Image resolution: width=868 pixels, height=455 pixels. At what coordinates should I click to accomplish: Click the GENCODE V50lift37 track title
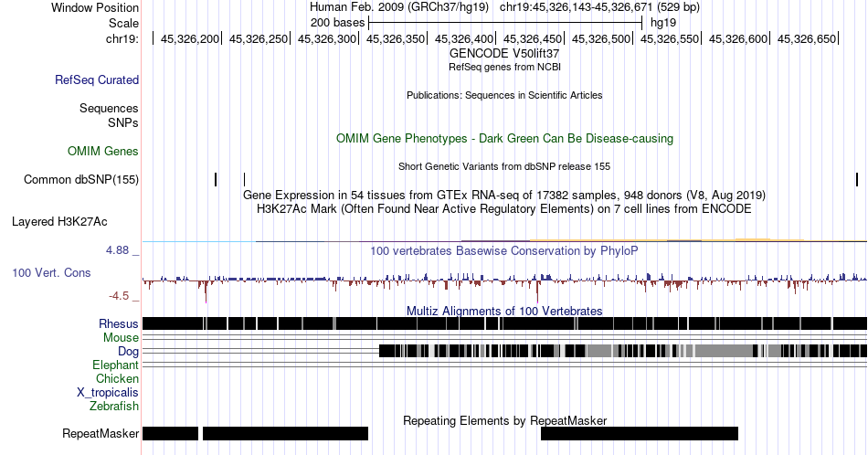tap(504, 54)
